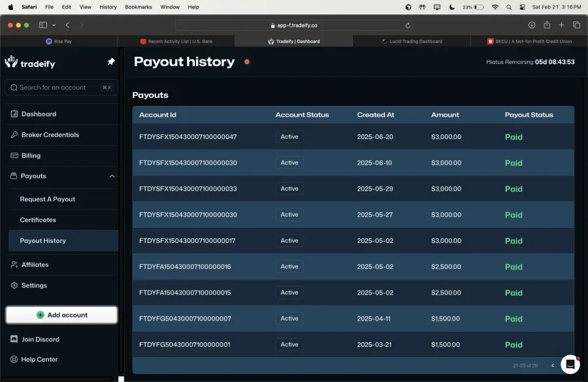
Task: Click the address bar URL
Action: (297, 25)
